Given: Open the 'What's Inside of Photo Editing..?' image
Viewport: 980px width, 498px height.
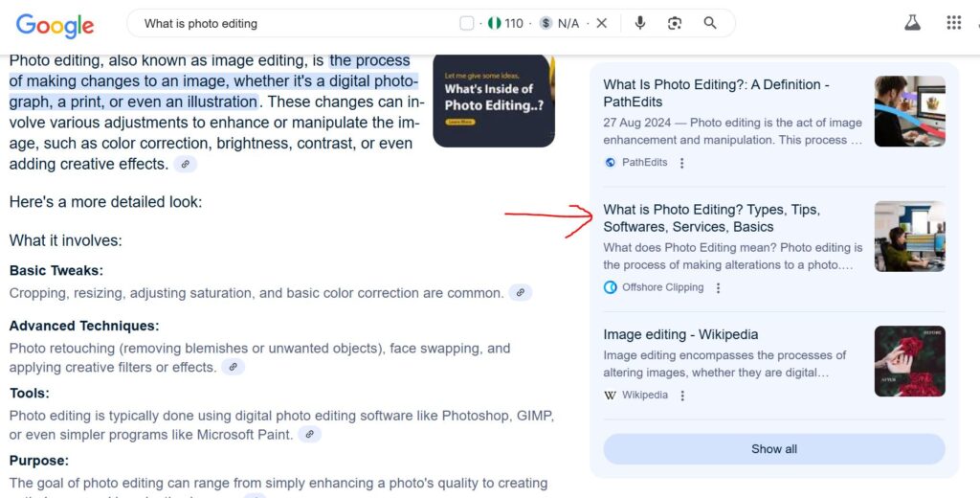Looking at the screenshot, I should pos(494,101).
